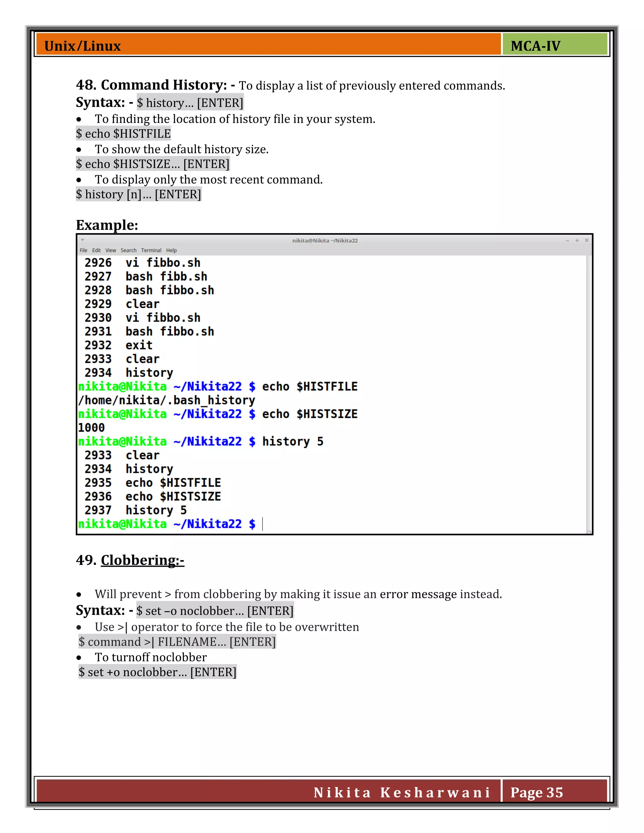Click the terminal title 'nikita@Nikita ~/Nikita22'

(x=325, y=240)
